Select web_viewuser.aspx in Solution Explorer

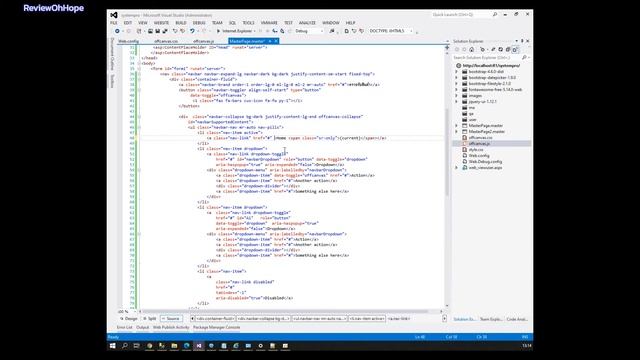(485, 168)
